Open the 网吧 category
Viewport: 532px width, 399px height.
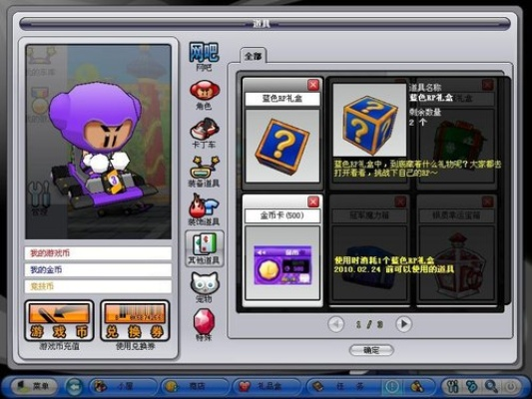point(204,56)
